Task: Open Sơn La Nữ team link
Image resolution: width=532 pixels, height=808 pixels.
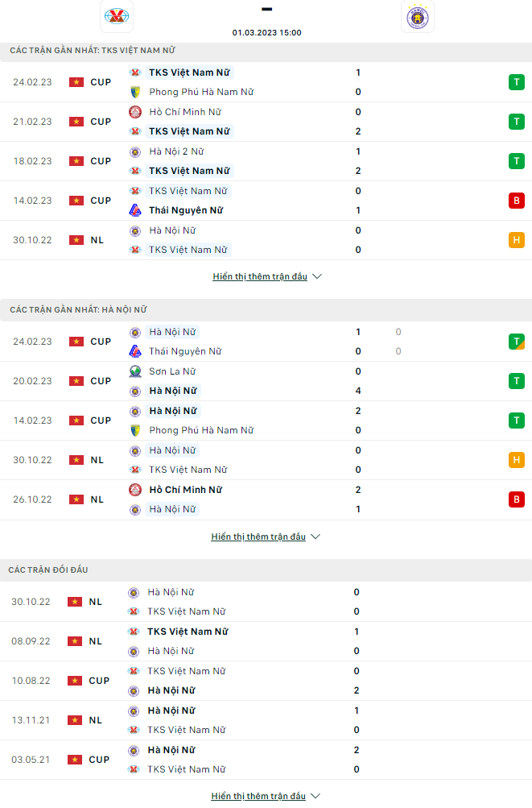Action: click(172, 371)
